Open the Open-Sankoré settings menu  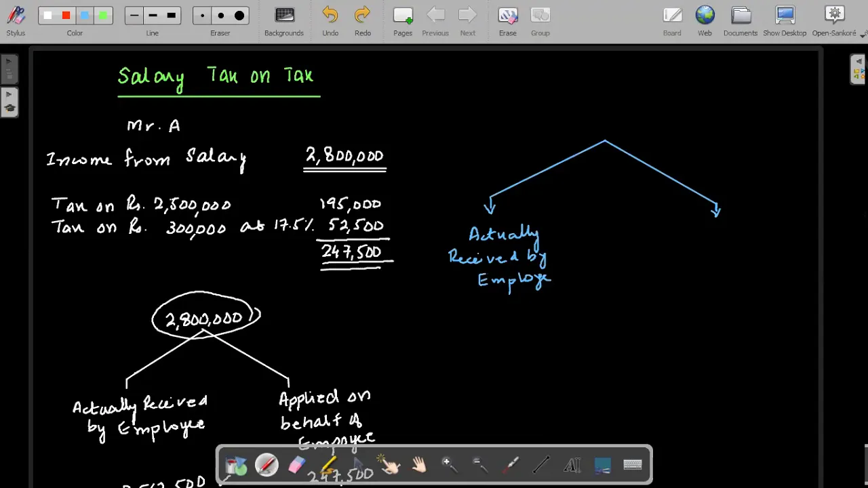[835, 21]
